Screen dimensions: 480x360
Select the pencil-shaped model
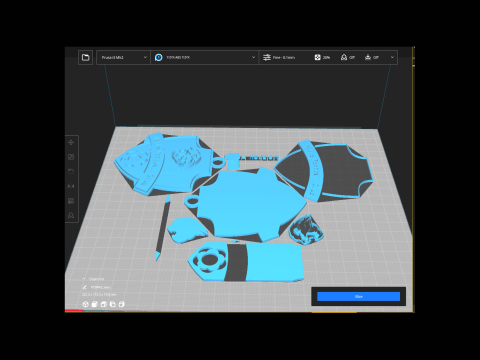click(163, 228)
